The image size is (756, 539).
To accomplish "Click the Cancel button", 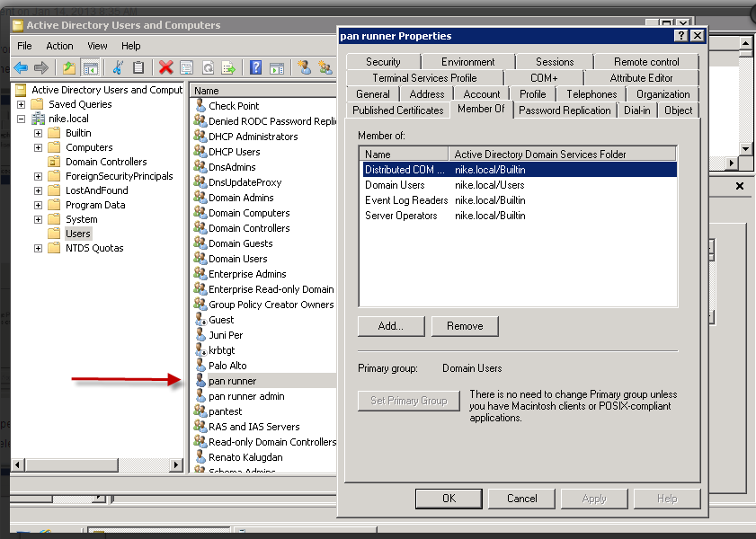I will coord(521,499).
